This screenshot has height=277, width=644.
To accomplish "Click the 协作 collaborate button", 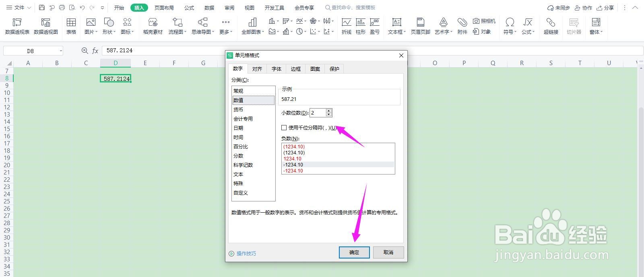I will [584, 8].
